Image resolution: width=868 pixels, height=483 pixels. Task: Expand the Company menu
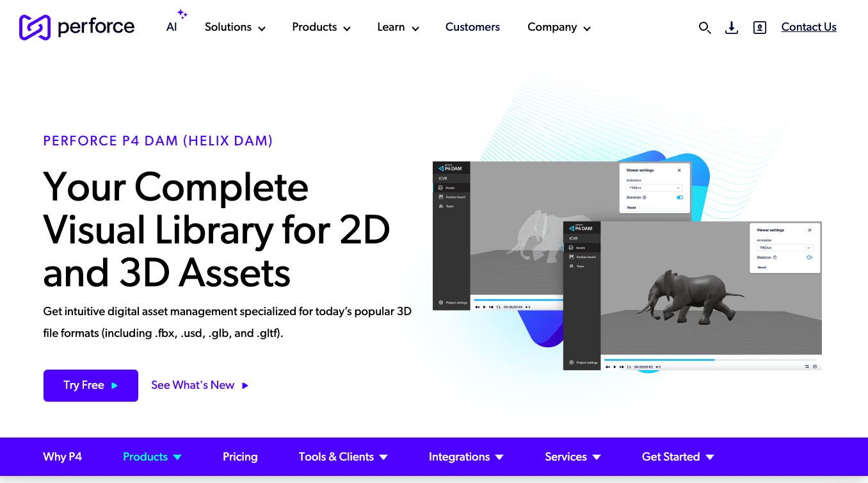tap(559, 27)
